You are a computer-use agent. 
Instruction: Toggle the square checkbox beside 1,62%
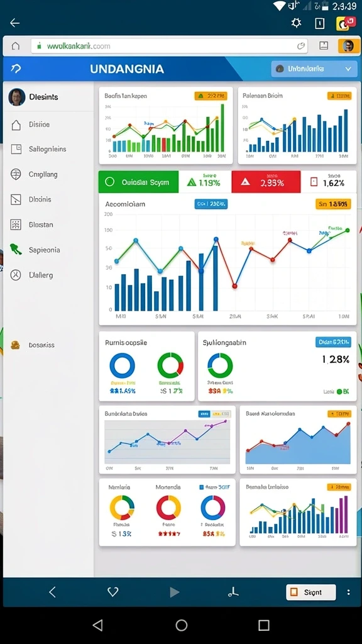[314, 182]
